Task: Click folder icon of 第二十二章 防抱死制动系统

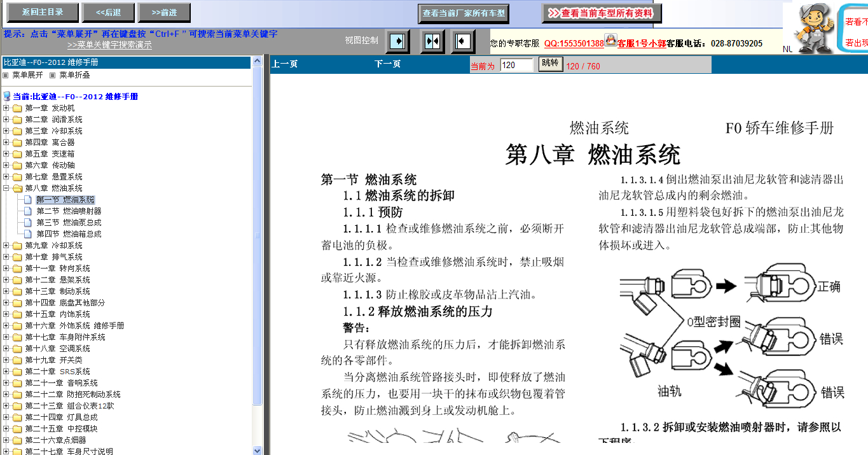Action: pos(17,395)
